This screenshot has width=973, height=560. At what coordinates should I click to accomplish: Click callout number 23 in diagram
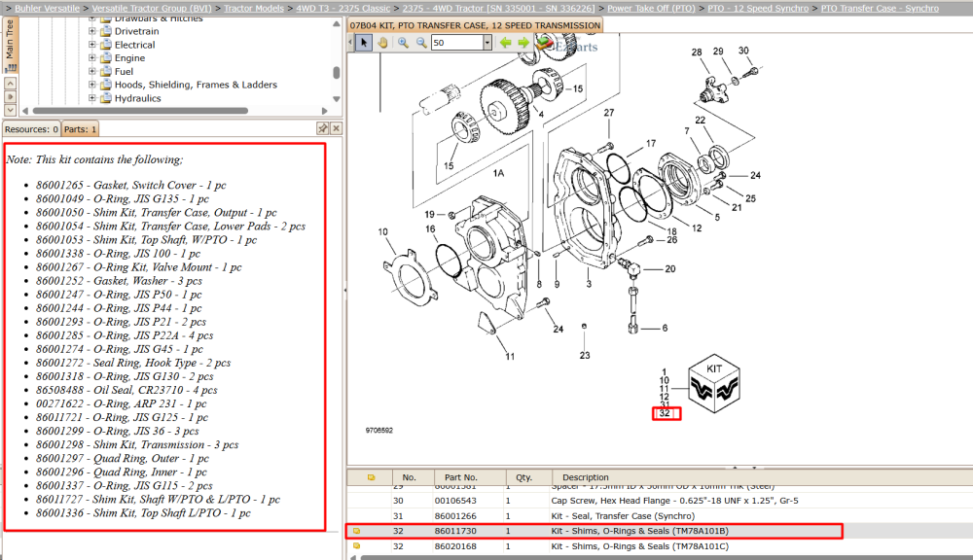point(585,356)
